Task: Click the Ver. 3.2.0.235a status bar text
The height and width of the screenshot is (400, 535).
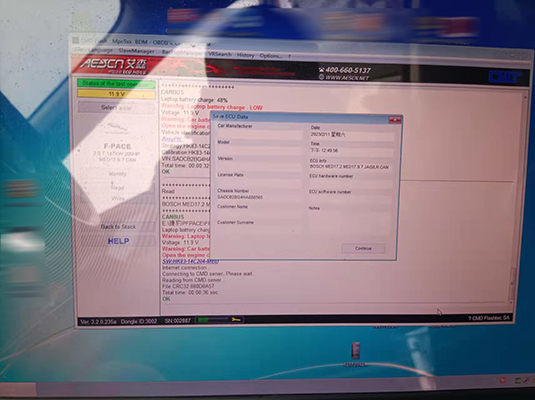Action: point(98,322)
